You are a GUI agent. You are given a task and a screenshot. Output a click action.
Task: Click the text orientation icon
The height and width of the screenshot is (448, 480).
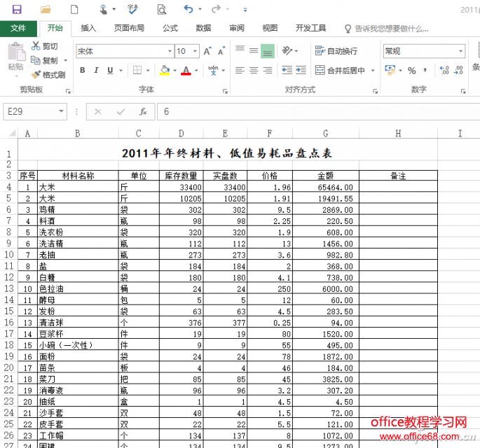pos(287,51)
